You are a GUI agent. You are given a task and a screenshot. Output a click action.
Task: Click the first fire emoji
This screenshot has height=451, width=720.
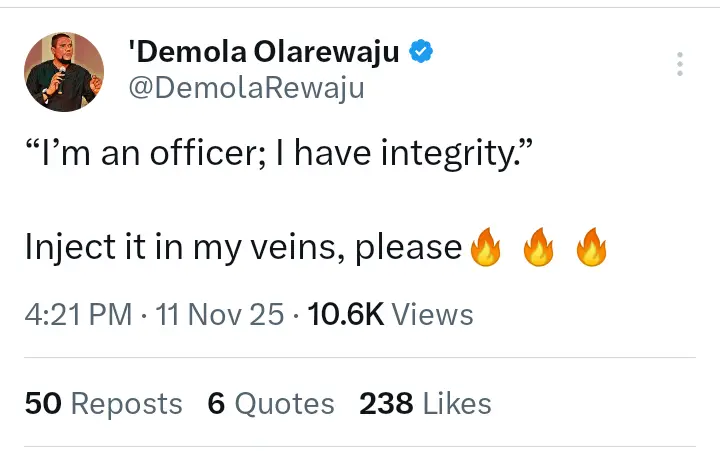(x=484, y=246)
